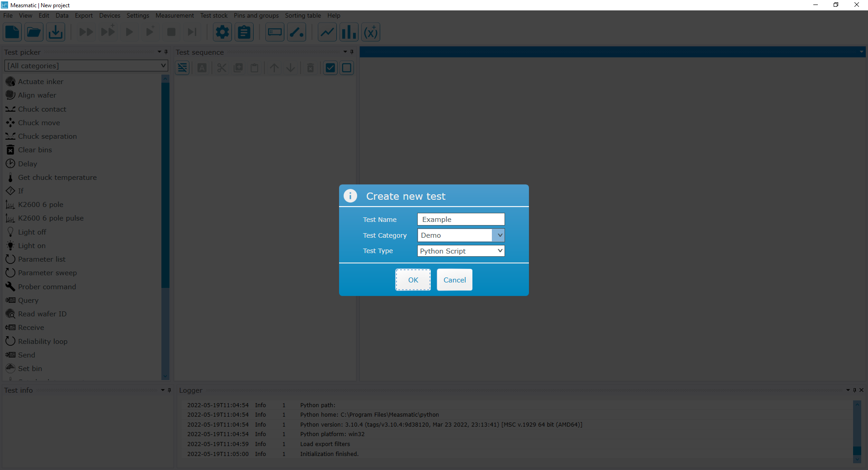The width and height of the screenshot is (868, 470).
Task: Open settings via the gear icon
Action: click(222, 32)
